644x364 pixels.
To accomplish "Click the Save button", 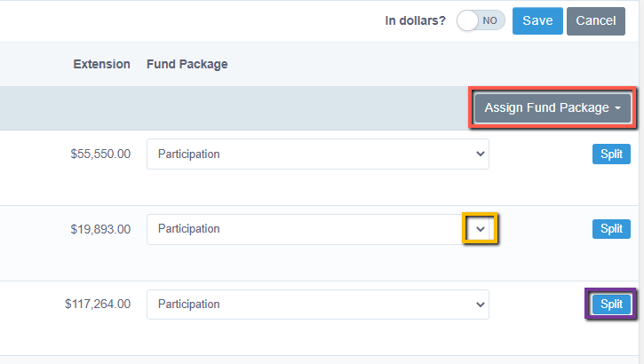I will [x=537, y=20].
